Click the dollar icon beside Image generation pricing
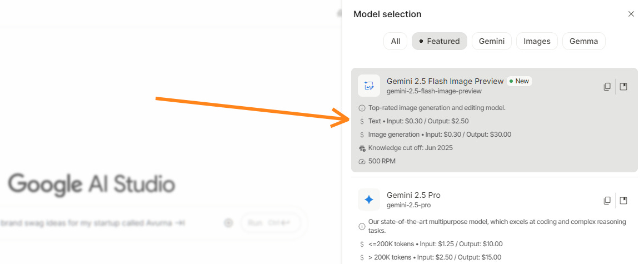This screenshot has height=264, width=644. point(362,135)
